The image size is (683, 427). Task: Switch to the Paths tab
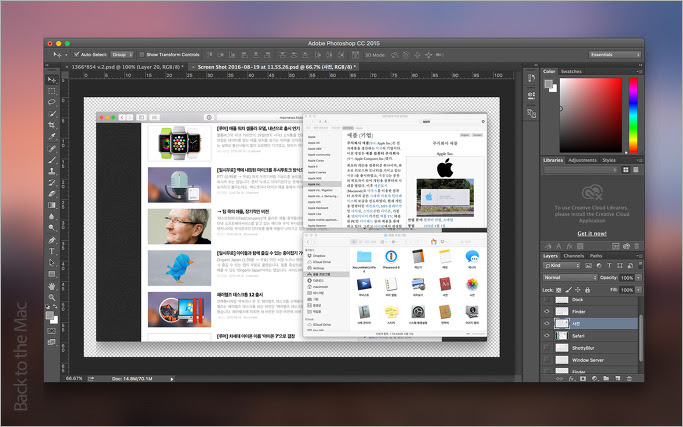pyautogui.click(x=596, y=256)
